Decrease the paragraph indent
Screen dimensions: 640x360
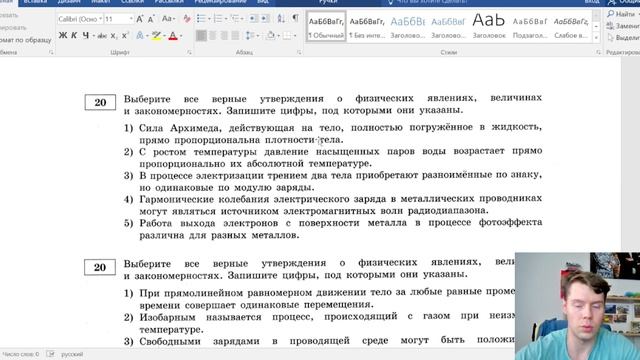253,19
